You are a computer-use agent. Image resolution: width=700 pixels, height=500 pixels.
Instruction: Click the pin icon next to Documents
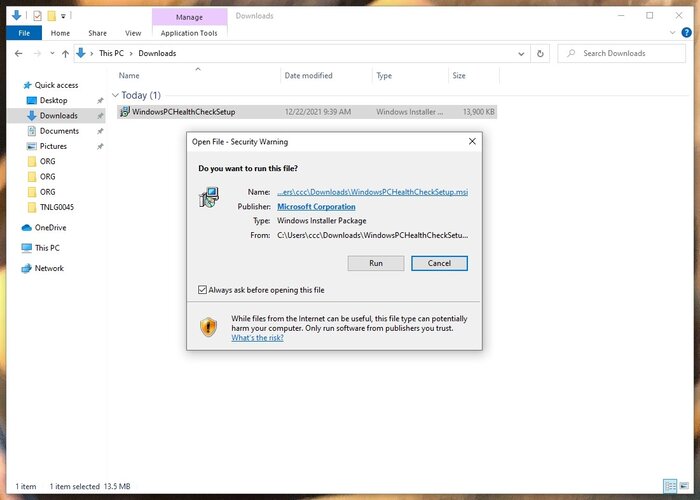pos(100,131)
